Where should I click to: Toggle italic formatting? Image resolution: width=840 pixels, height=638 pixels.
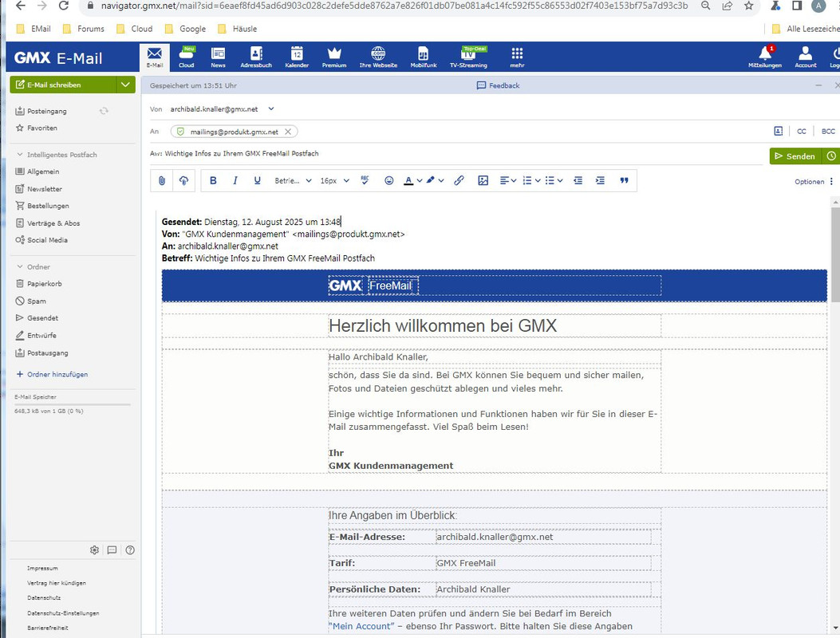click(235, 180)
